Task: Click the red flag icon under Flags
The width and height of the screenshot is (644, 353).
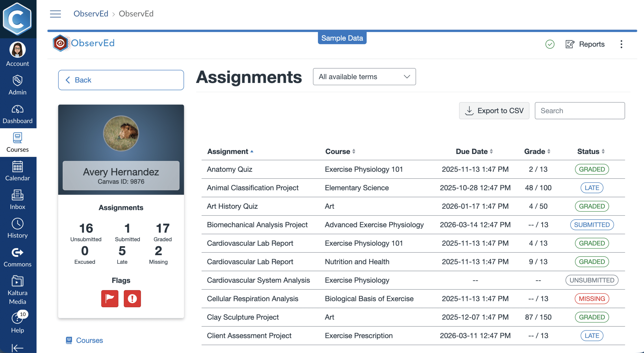Action: click(110, 298)
